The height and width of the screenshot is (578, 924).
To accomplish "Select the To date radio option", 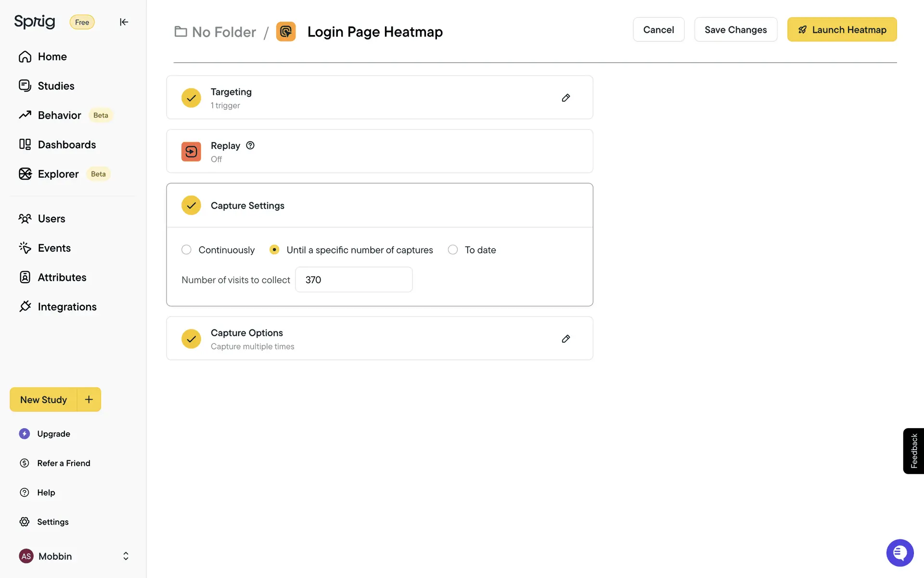I will coord(453,250).
